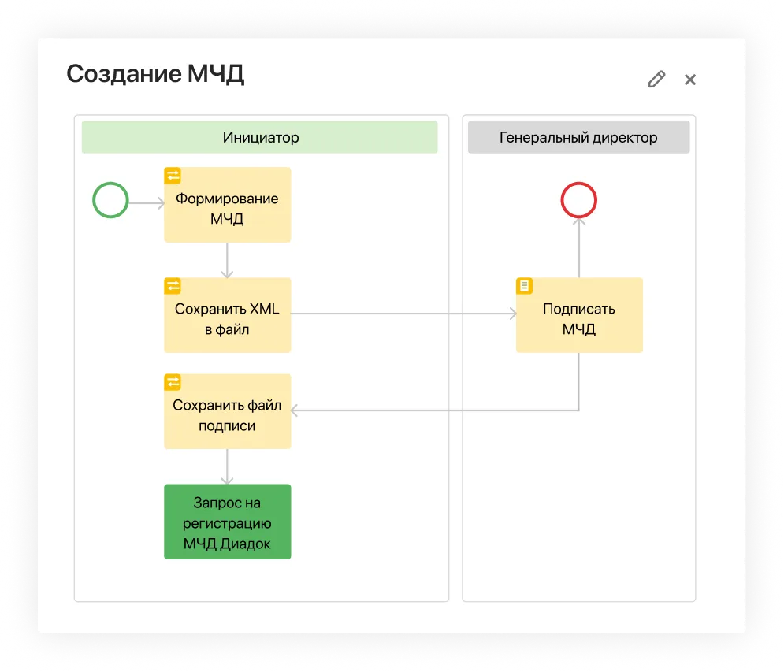The width and height of the screenshot is (784, 672).
Task: Select the Сохранить XML в файл task
Action: (x=227, y=319)
